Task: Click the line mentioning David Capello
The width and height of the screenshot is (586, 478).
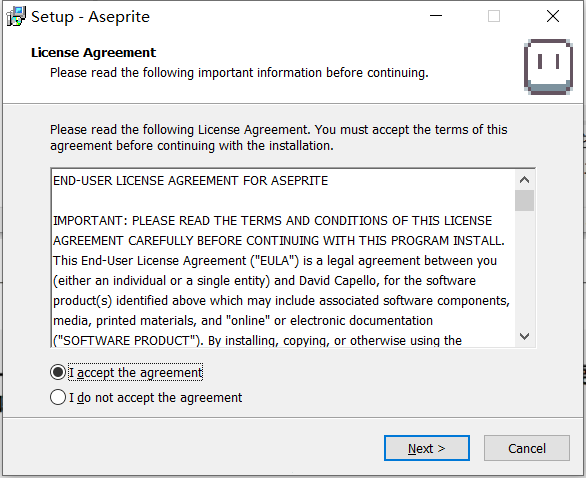Action: click(x=265, y=281)
